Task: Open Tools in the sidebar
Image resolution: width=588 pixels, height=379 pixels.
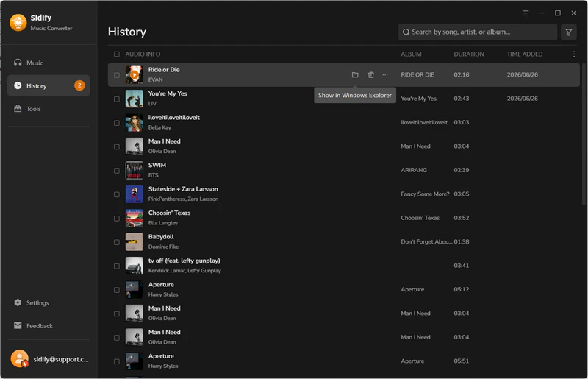Action: point(49,109)
